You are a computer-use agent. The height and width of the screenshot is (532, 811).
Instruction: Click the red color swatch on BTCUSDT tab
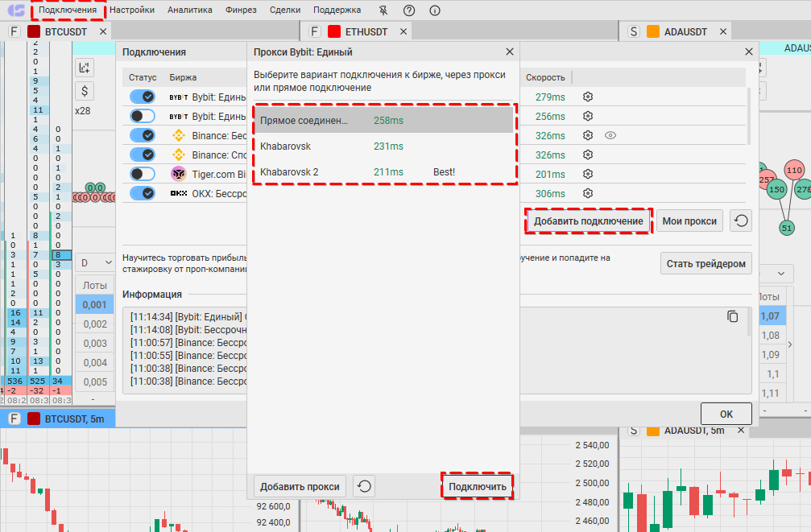point(34,31)
